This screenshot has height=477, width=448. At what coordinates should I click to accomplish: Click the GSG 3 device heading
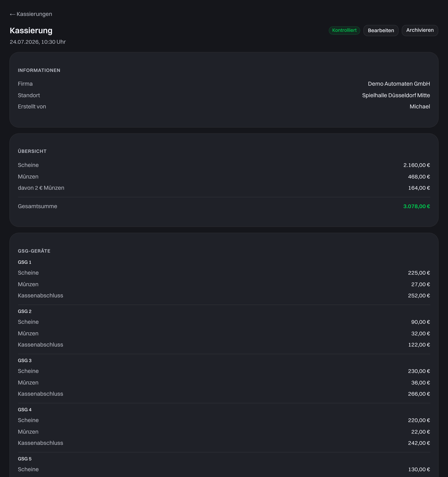[x=25, y=361]
